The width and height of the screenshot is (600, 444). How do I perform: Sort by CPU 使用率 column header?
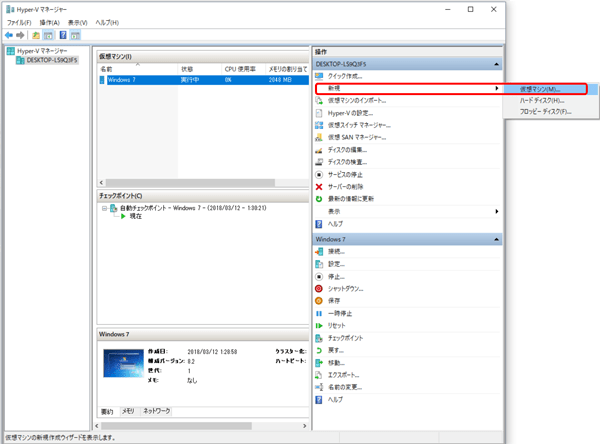pos(244,69)
